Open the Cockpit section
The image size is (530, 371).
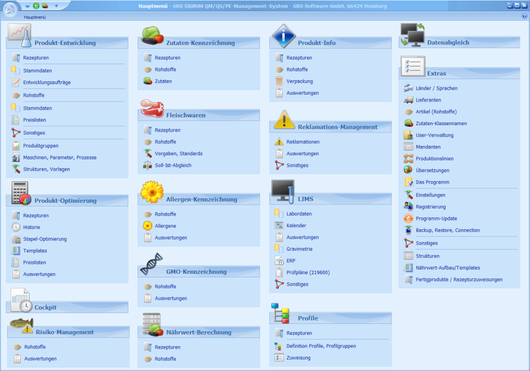click(45, 307)
